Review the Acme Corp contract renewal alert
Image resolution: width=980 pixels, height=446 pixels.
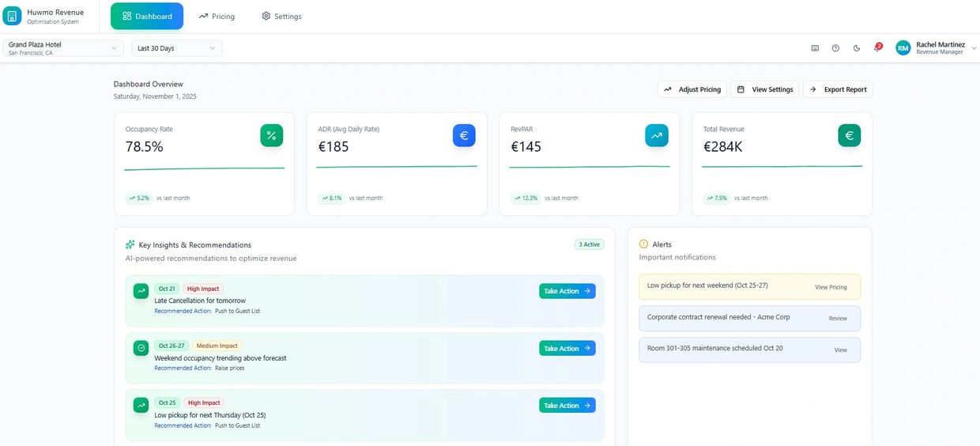click(837, 319)
